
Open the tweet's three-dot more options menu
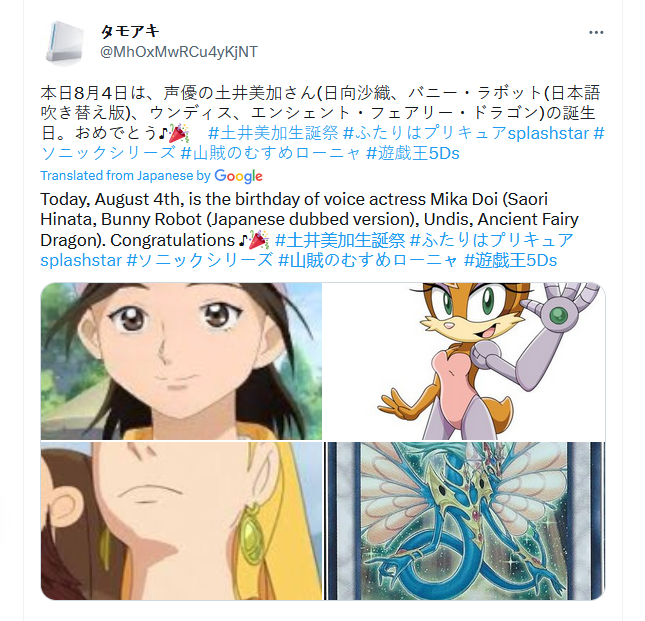coord(596,32)
